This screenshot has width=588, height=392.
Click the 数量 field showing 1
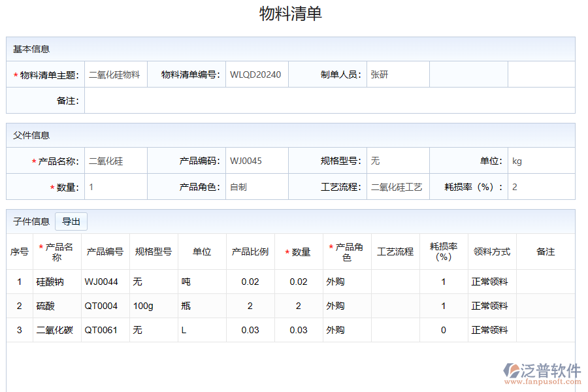[116, 186]
